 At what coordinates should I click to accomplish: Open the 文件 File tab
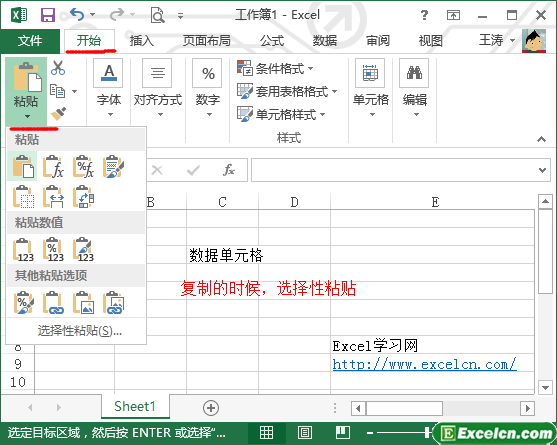[x=30, y=40]
